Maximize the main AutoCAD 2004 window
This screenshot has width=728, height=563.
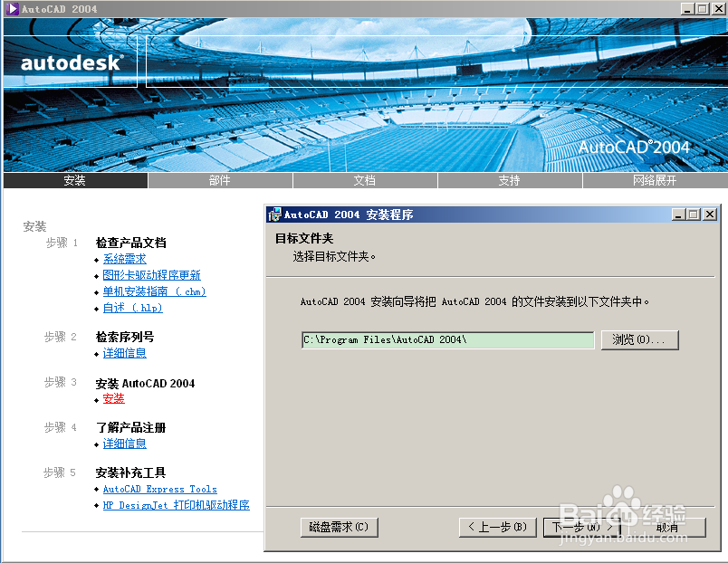pos(703,9)
